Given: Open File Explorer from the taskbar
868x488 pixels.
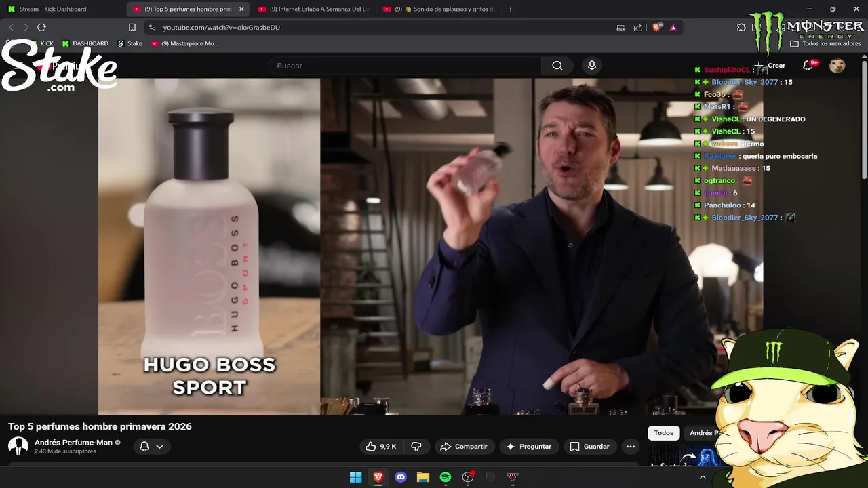Looking at the screenshot, I should (x=422, y=477).
